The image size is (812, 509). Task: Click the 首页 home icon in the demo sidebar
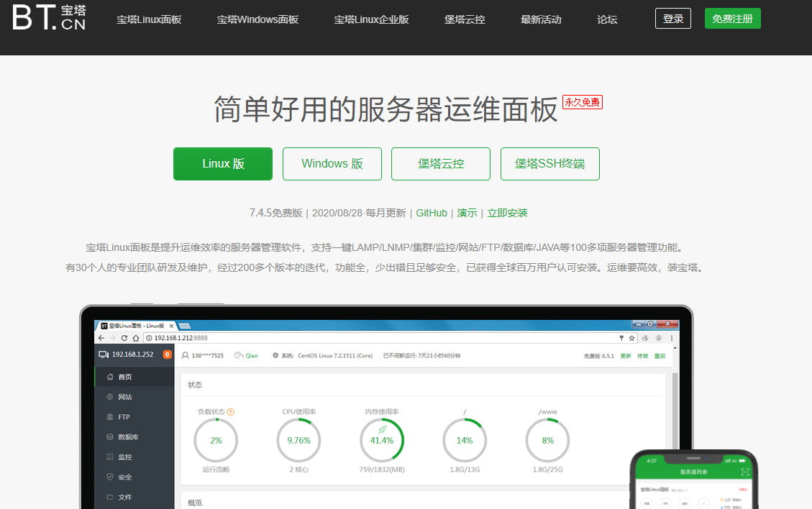tap(110, 377)
